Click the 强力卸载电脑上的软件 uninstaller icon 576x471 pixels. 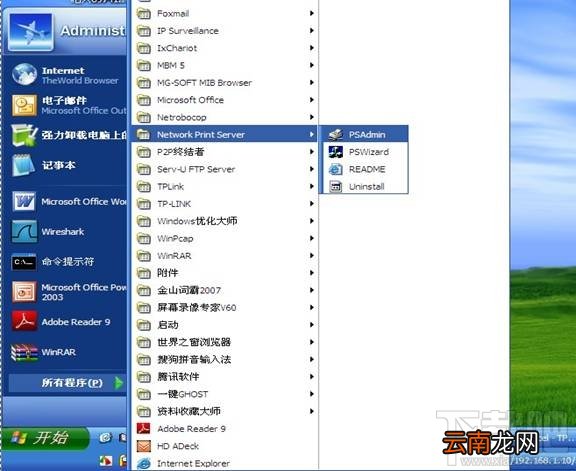(24, 135)
